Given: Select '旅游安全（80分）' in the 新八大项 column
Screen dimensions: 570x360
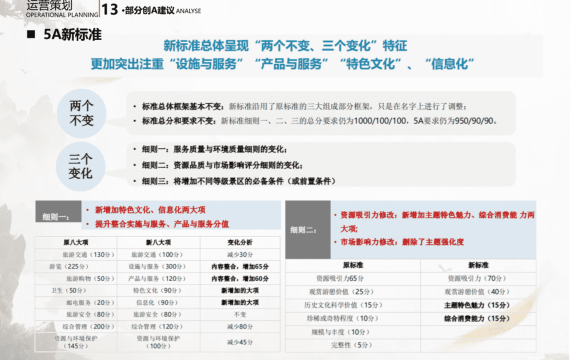Looking at the screenshot, I should [x=157, y=314].
